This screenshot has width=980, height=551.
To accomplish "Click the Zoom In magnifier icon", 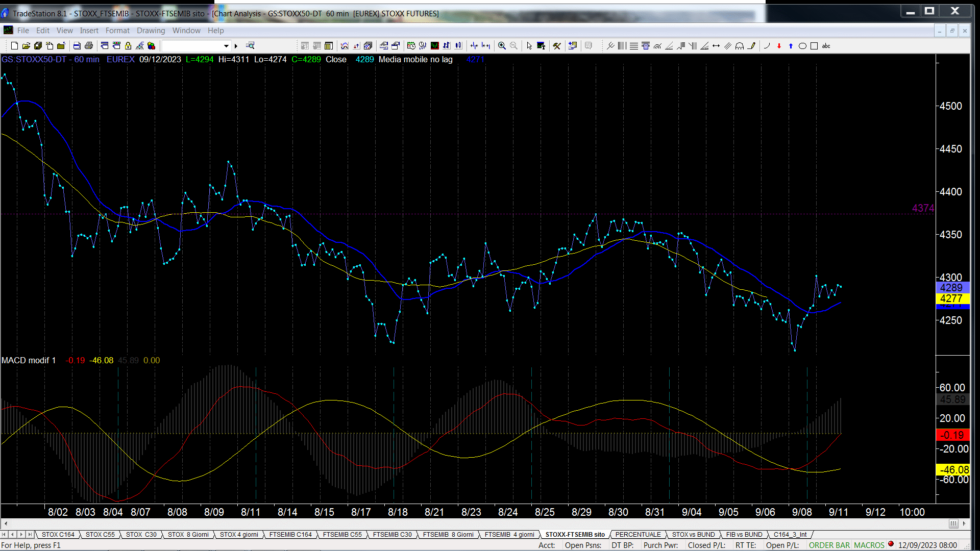I will point(502,46).
